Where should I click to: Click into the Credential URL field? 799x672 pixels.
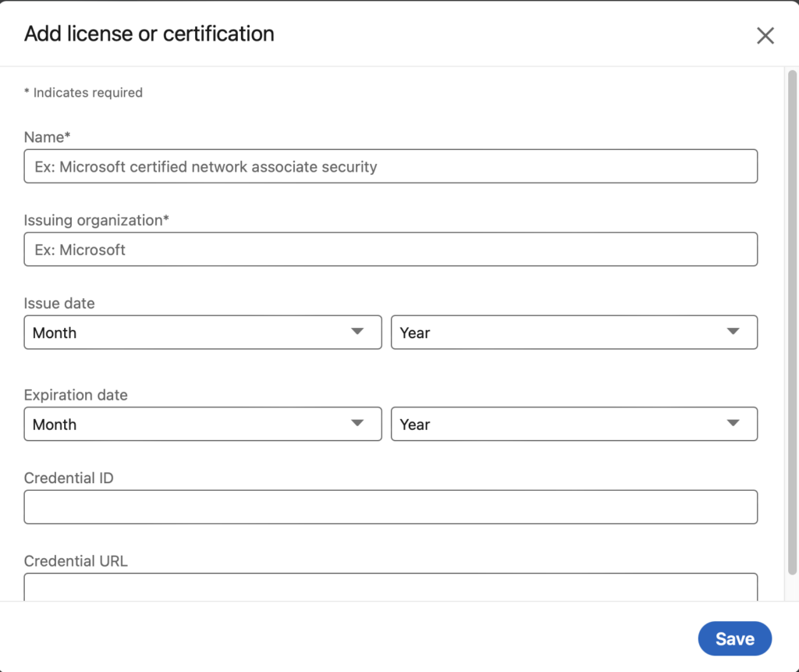click(x=390, y=588)
